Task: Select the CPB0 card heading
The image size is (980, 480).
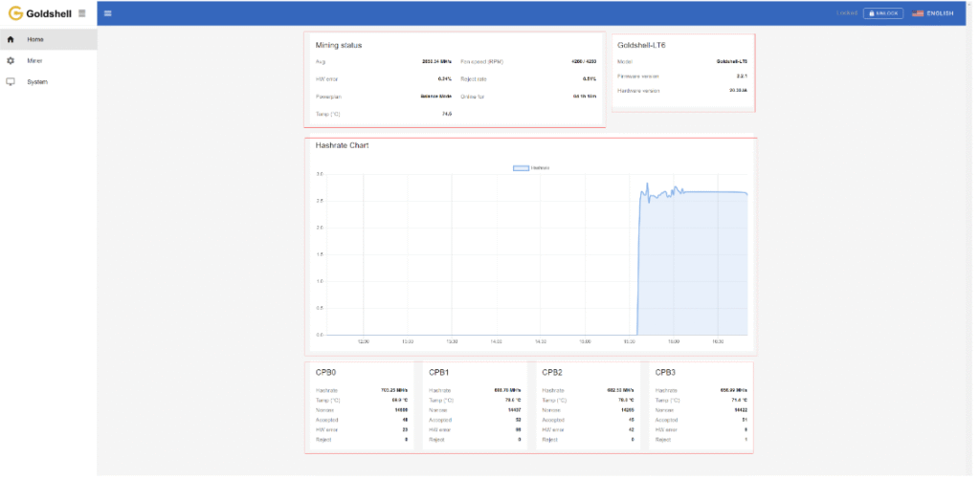Action: [326, 372]
